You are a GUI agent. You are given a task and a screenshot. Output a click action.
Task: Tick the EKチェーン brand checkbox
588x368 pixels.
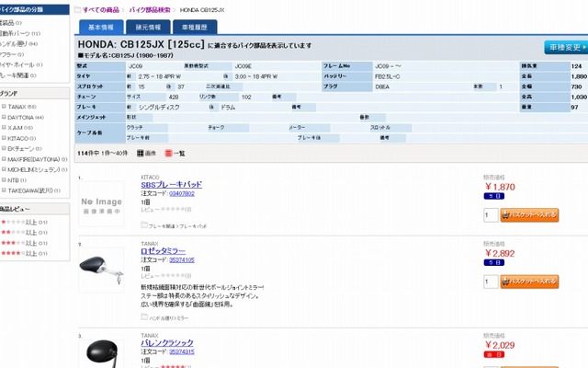pyautogui.click(x=4, y=148)
